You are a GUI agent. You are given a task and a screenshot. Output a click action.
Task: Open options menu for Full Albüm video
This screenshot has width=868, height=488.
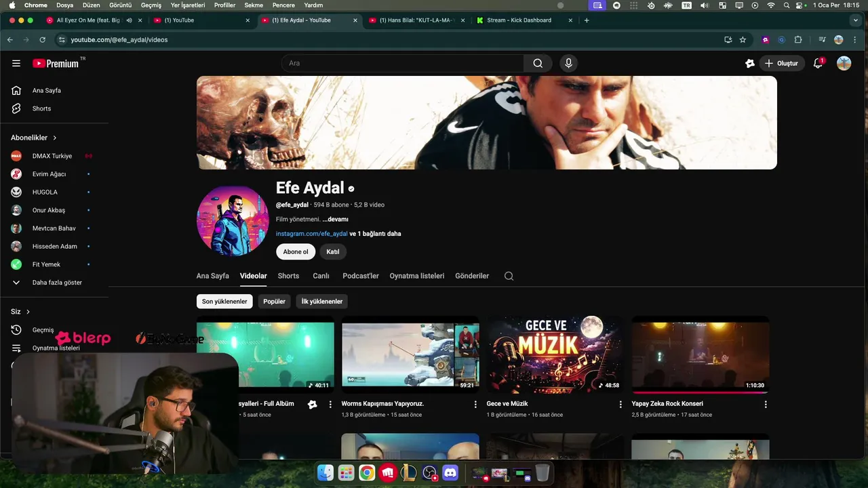click(330, 404)
